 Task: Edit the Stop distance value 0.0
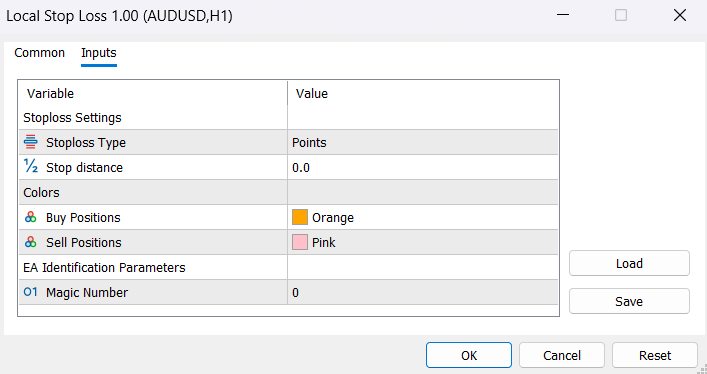coord(422,167)
